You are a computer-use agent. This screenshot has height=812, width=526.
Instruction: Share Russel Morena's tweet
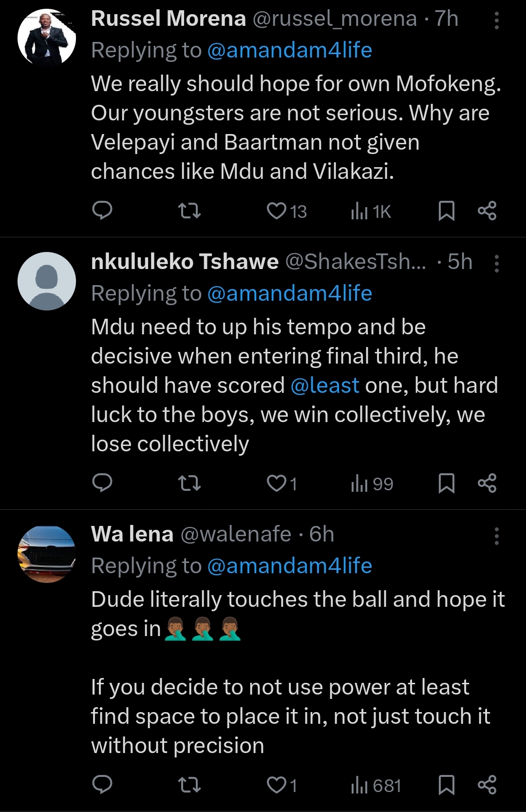pyautogui.click(x=487, y=211)
